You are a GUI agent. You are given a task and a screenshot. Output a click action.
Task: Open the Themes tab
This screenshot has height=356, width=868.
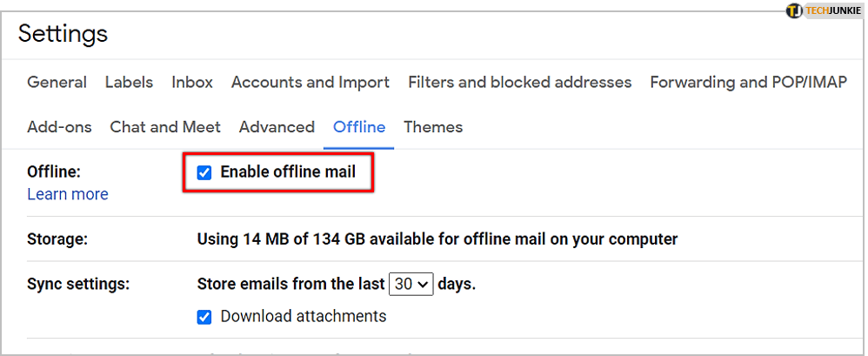click(433, 127)
